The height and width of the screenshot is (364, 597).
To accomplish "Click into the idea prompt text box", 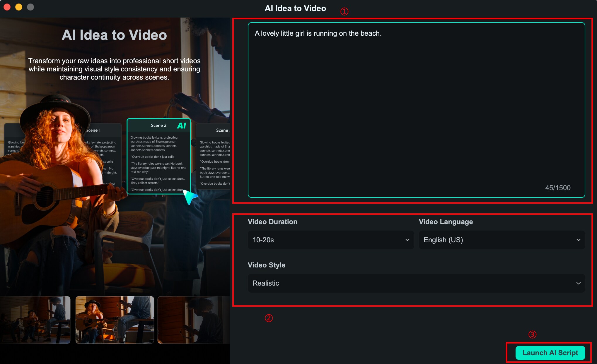I will tap(416, 110).
